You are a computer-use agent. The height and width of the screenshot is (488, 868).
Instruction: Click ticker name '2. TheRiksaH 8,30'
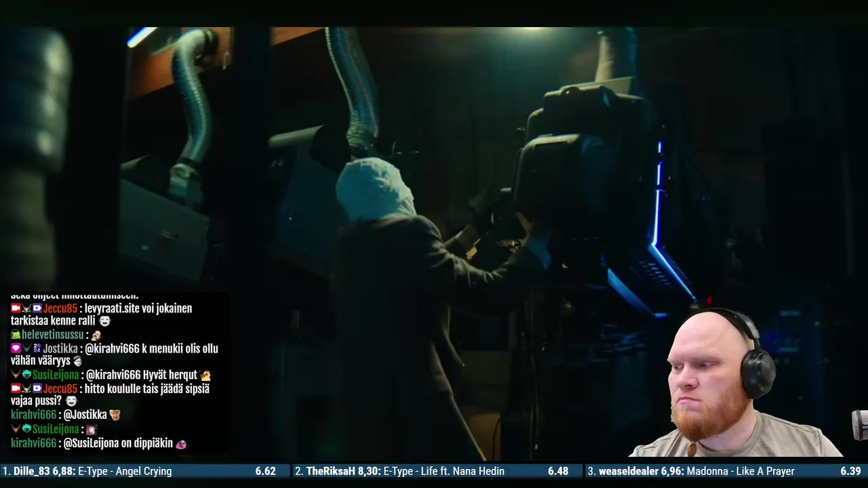pyautogui.click(x=337, y=471)
